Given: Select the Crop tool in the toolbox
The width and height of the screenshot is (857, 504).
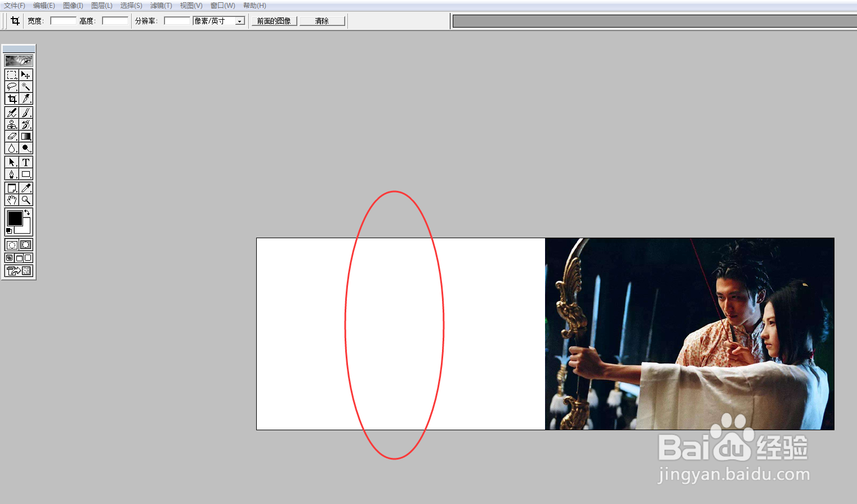Looking at the screenshot, I should point(12,99).
